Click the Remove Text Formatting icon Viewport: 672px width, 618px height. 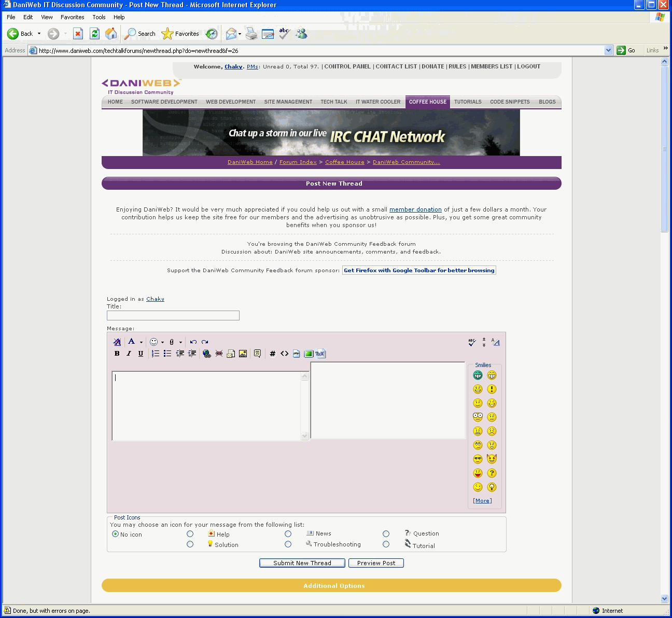[117, 342]
